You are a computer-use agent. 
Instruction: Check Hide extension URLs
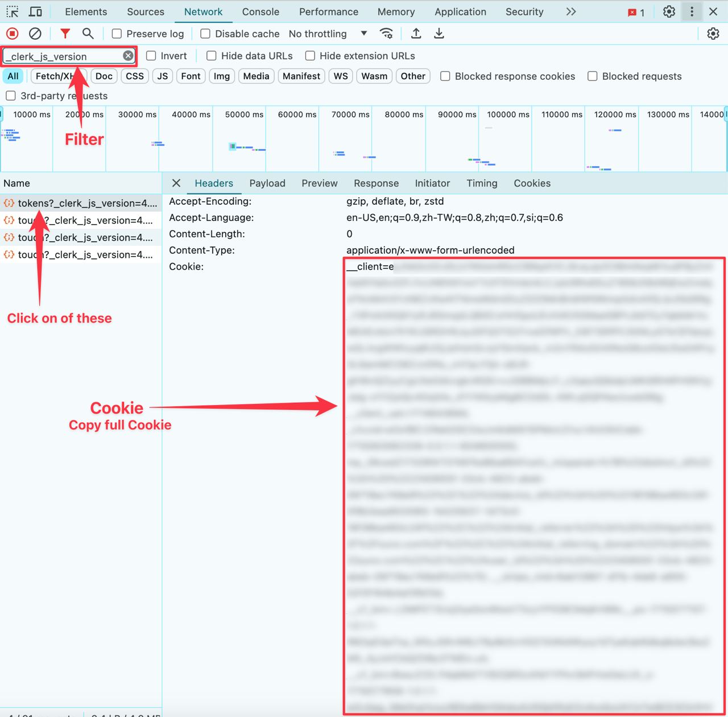[310, 56]
